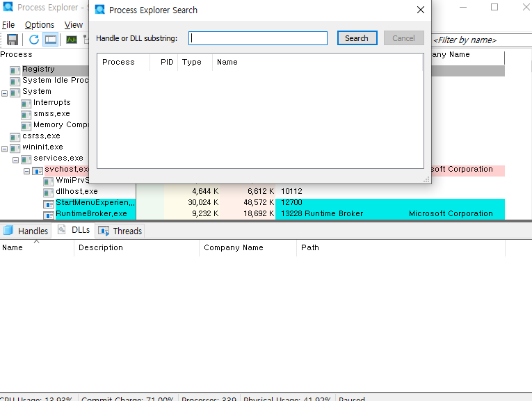Click the StartMenuExperienceHost process icon

click(x=49, y=203)
